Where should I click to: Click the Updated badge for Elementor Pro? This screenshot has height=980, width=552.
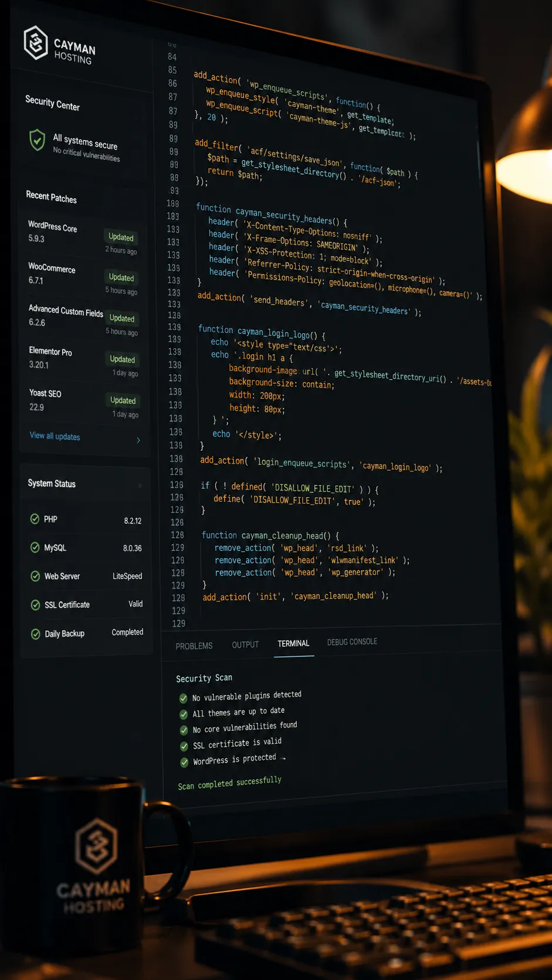click(123, 359)
